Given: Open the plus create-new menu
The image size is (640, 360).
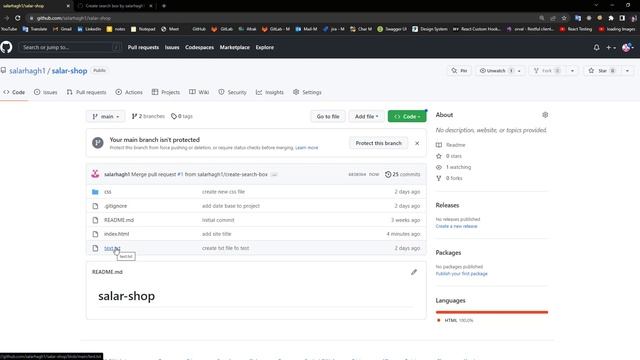Looking at the screenshot, I should (611, 47).
